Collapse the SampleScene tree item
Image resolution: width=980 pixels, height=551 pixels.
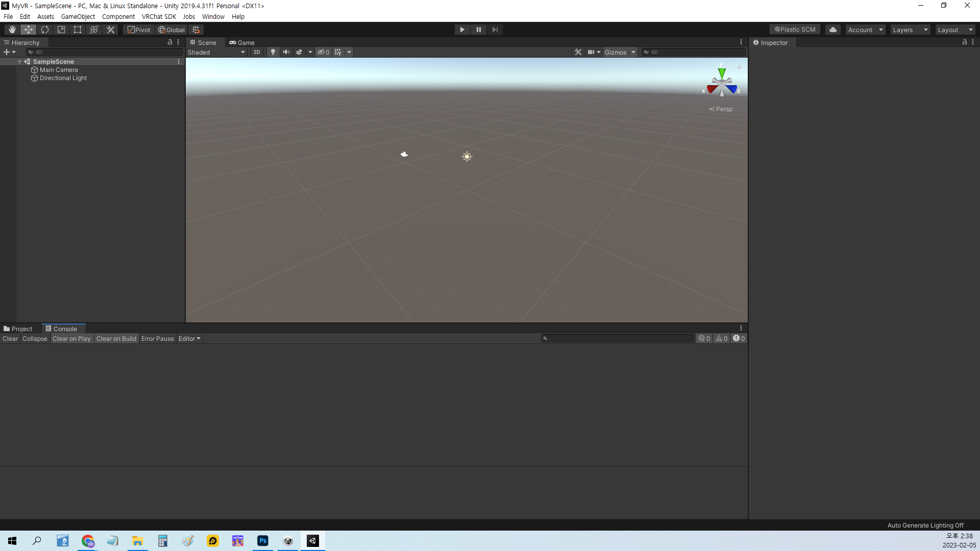19,62
